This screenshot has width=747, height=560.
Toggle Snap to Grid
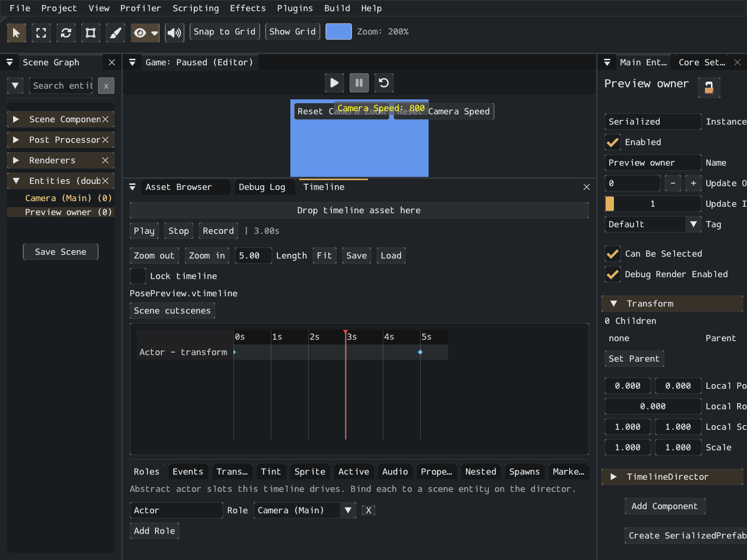225,32
